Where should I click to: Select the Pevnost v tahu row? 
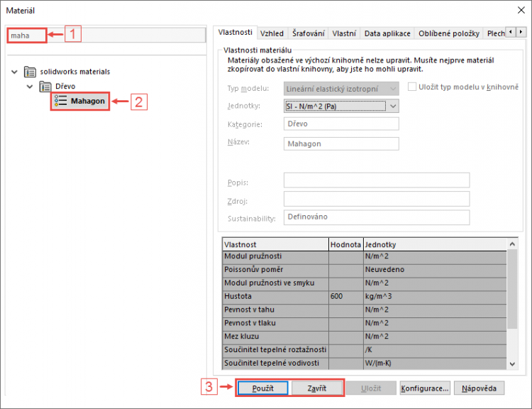[365, 310]
